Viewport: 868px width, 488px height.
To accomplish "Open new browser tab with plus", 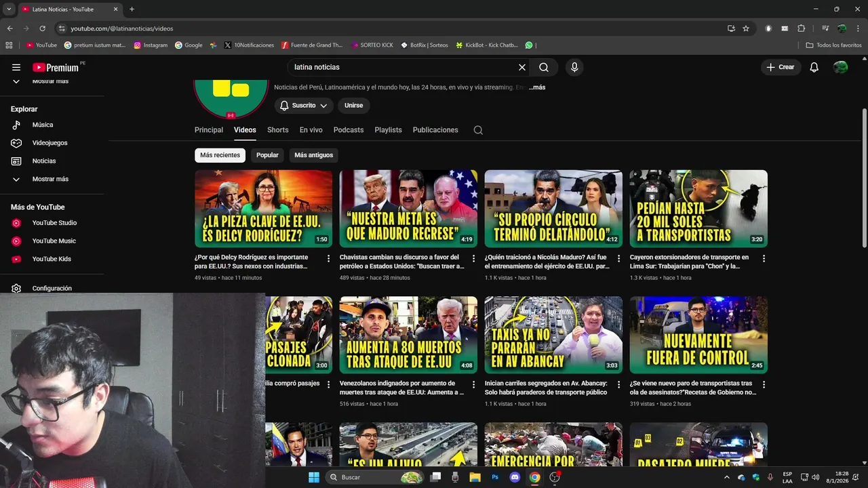I will pyautogui.click(x=132, y=9).
